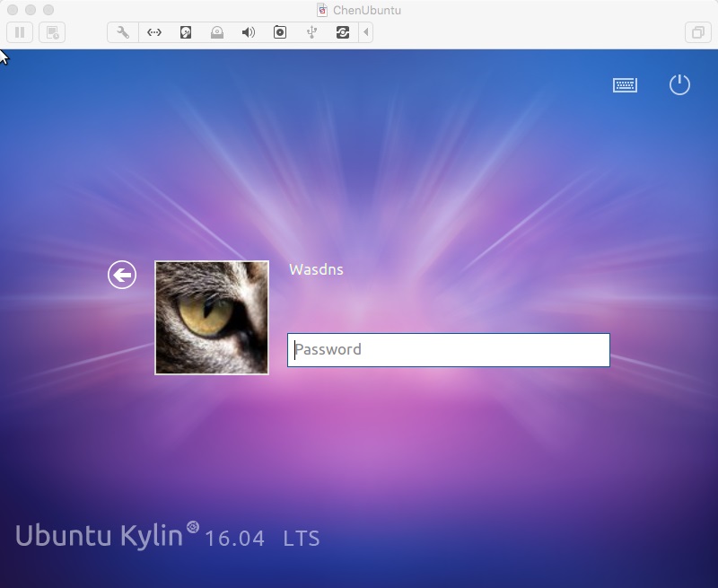Click the ChenUbuntu window title

pos(367,10)
